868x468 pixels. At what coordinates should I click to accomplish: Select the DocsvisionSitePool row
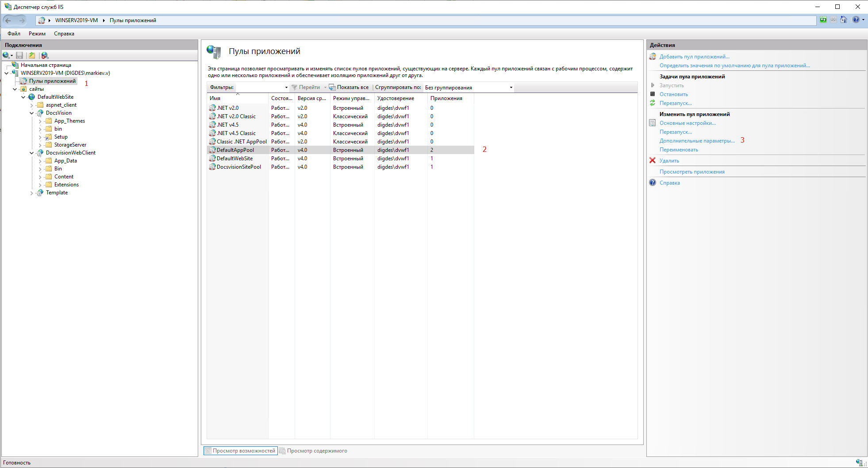click(x=340, y=167)
